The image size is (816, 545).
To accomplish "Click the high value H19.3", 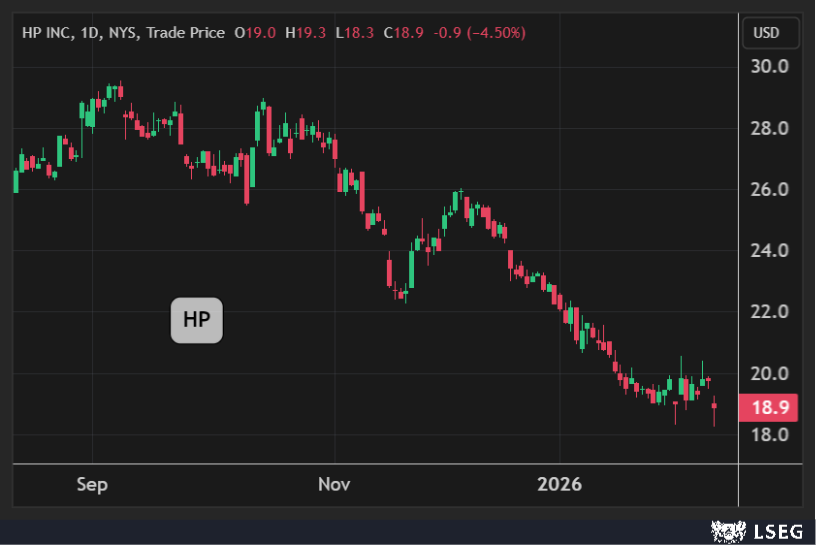I will click(305, 33).
